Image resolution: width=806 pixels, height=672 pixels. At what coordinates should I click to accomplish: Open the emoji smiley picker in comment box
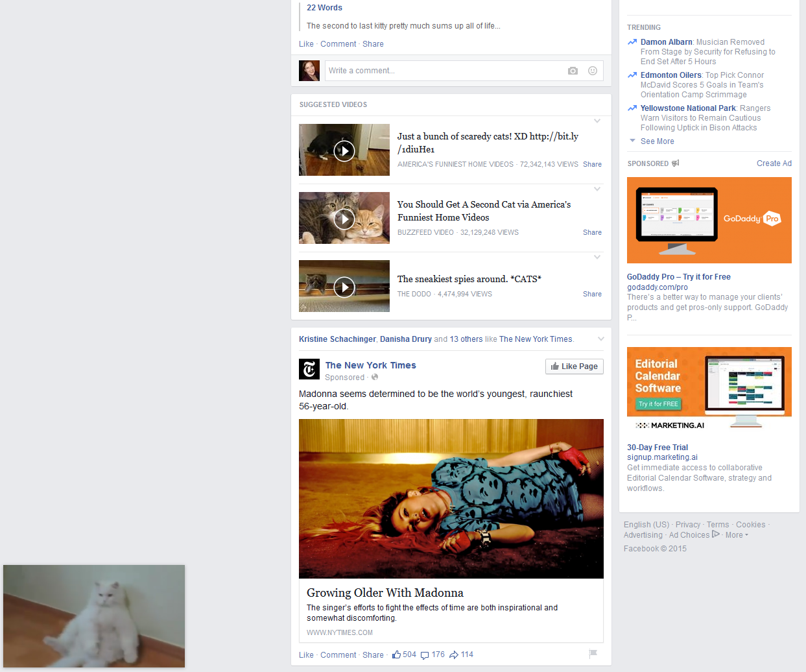592,71
